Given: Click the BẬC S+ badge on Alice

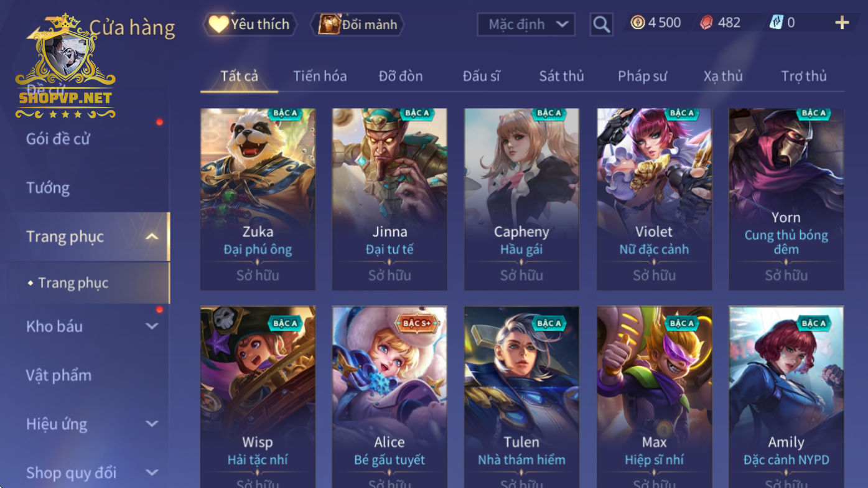Looking at the screenshot, I should coord(417,323).
